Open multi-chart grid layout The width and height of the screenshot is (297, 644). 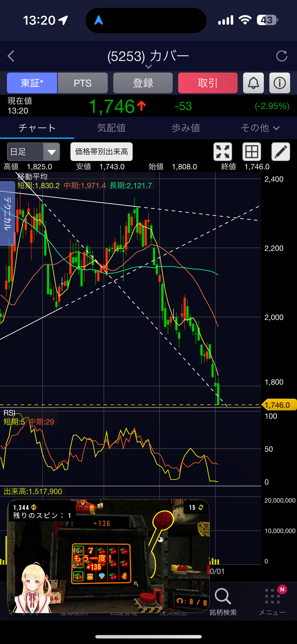[251, 152]
